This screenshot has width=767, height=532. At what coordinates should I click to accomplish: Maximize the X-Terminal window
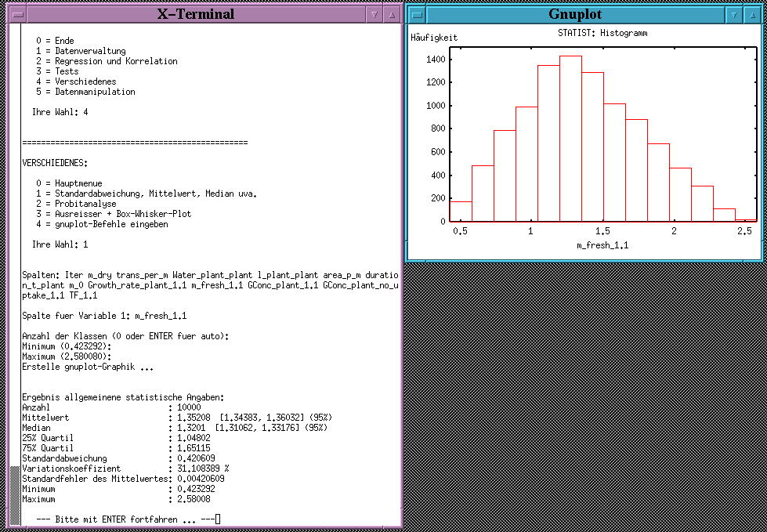pos(391,14)
